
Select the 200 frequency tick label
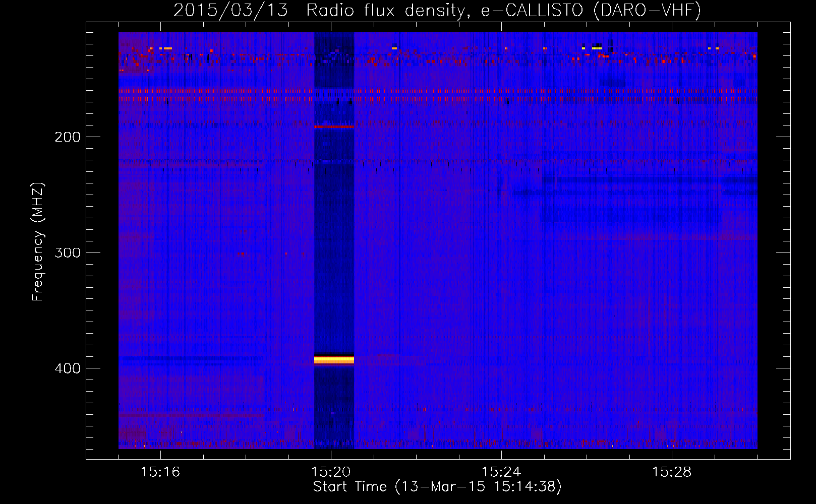[x=68, y=137]
